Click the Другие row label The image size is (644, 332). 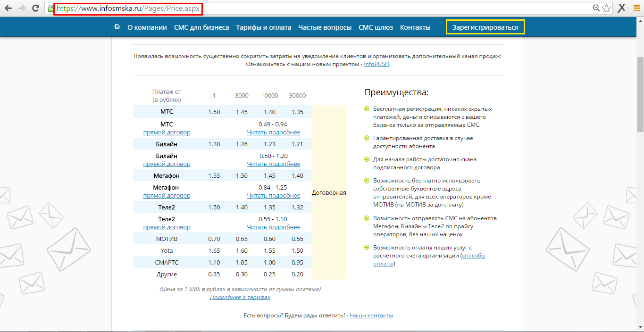coord(167,274)
